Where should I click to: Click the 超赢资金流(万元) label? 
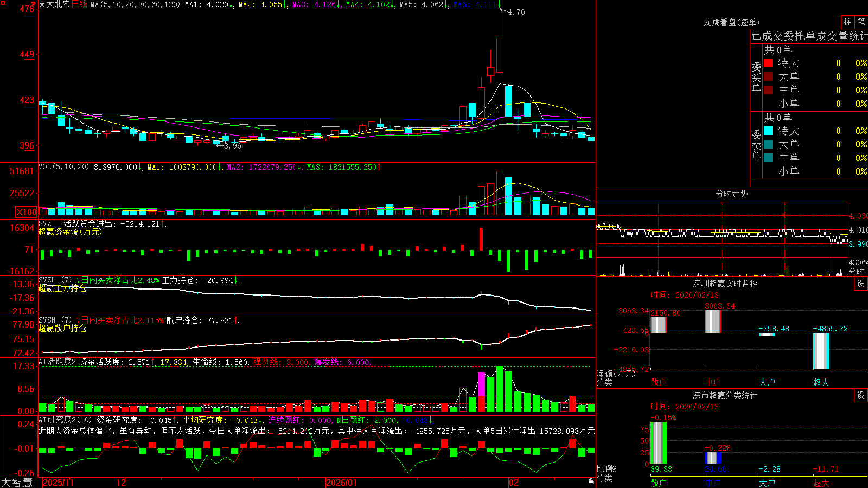[x=70, y=232]
